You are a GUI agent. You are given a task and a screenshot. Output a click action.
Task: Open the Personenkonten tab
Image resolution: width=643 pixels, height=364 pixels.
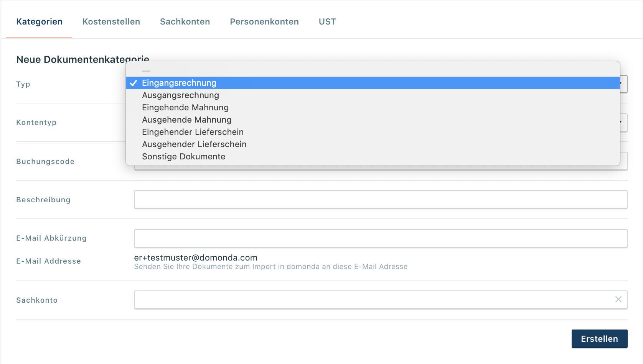pos(264,21)
